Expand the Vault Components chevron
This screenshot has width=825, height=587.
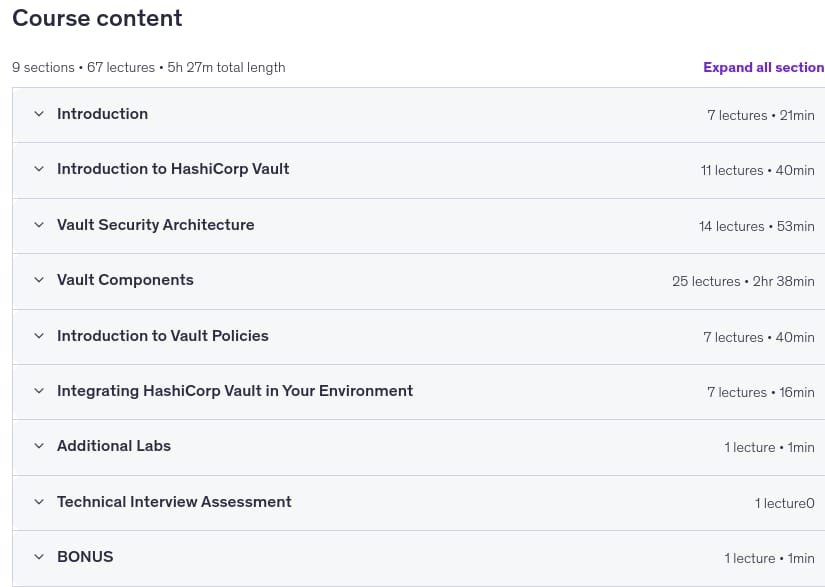pyautogui.click(x=39, y=280)
